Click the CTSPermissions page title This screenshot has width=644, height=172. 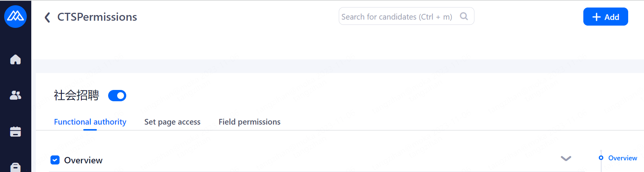[97, 17]
